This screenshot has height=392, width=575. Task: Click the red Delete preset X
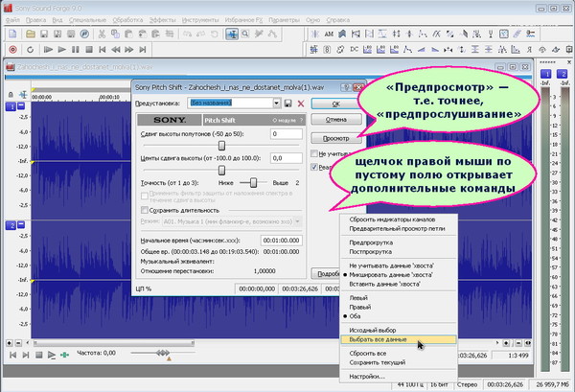point(301,104)
